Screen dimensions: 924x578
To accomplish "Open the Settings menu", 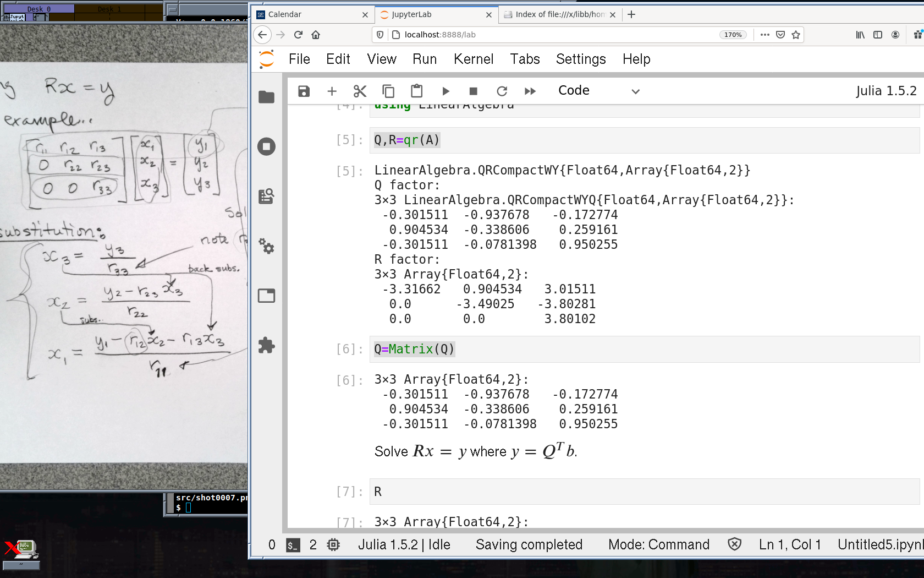I will (580, 59).
